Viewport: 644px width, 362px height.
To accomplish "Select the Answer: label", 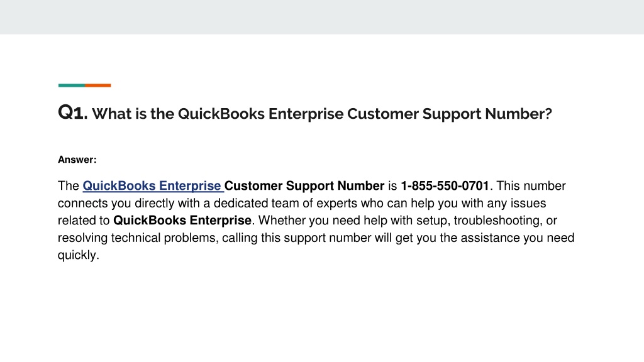I will pos(77,160).
